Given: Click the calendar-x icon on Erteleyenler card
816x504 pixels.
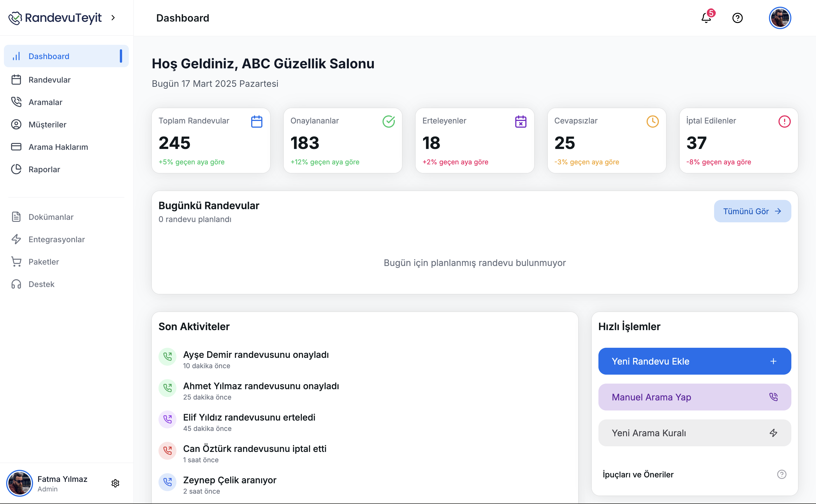Looking at the screenshot, I should [520, 122].
